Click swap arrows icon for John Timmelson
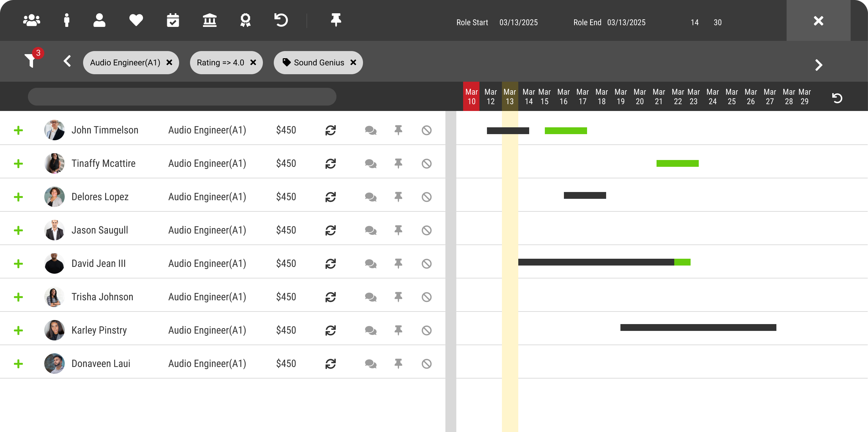The height and width of the screenshot is (432, 868). (x=330, y=130)
